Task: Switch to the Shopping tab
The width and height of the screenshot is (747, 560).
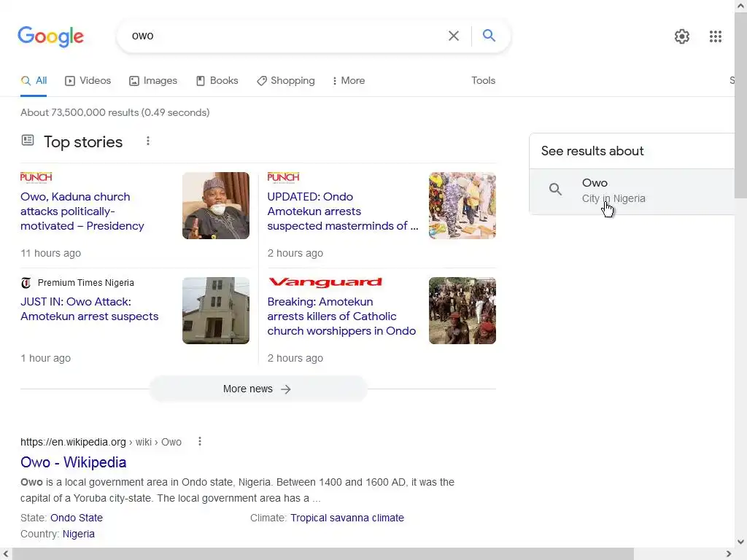Action: 286,80
